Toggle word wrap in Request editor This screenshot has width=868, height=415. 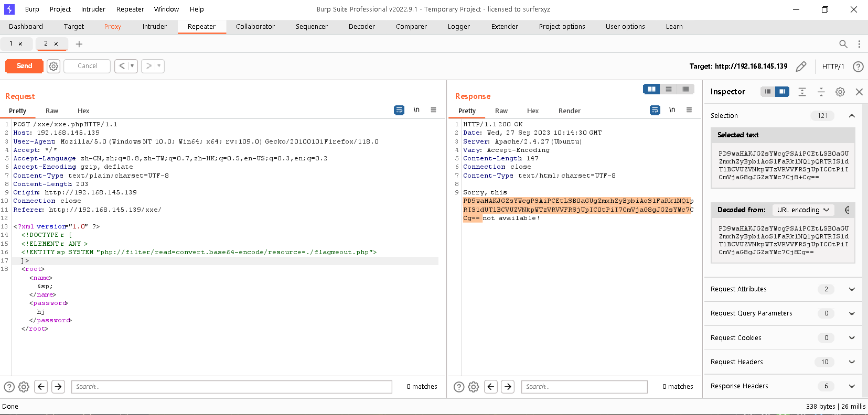pyautogui.click(x=399, y=110)
